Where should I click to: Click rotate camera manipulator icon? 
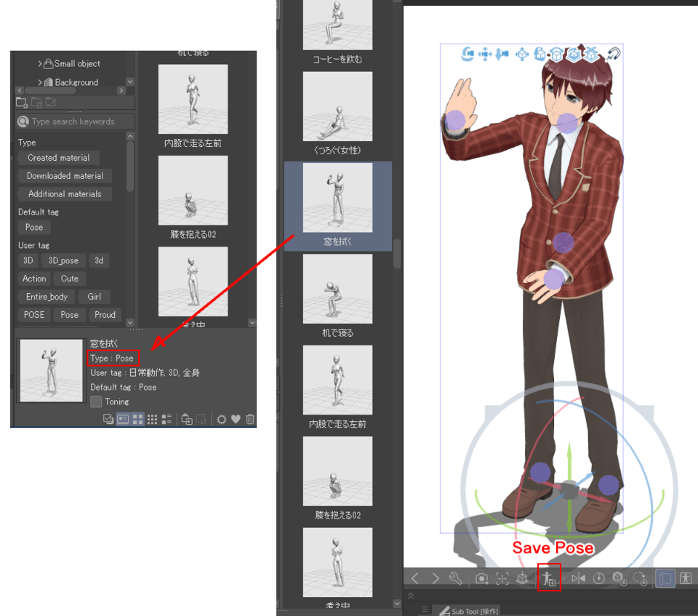point(467,54)
